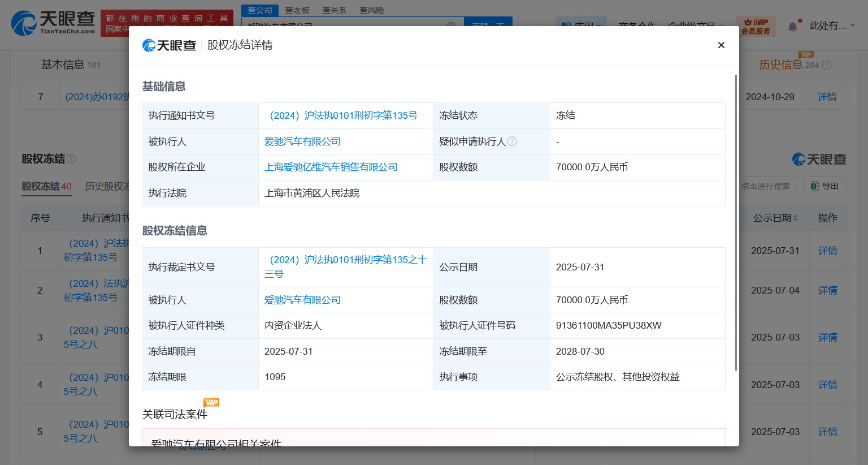Open 详情 for row dated 2025-07-04
868x465 pixels.
tap(827, 290)
